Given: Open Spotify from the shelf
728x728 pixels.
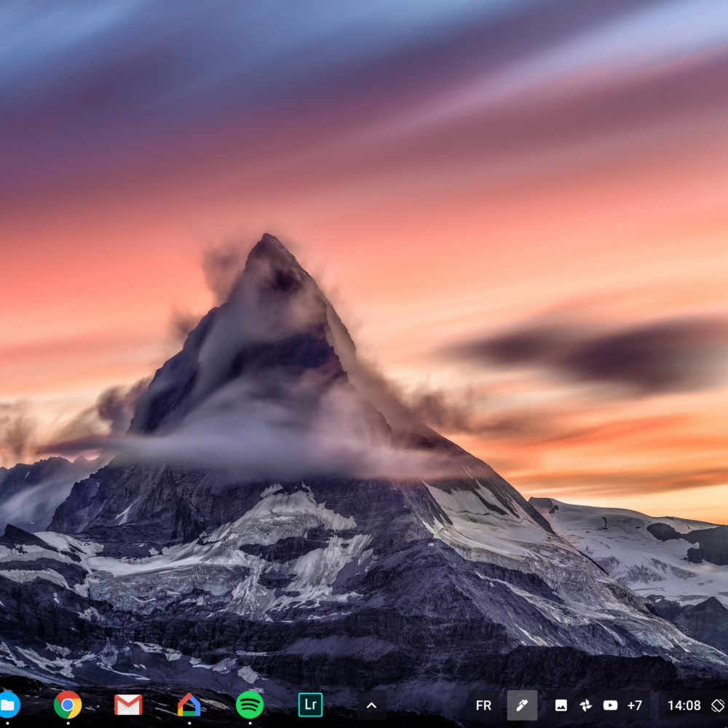Looking at the screenshot, I should (x=250, y=705).
